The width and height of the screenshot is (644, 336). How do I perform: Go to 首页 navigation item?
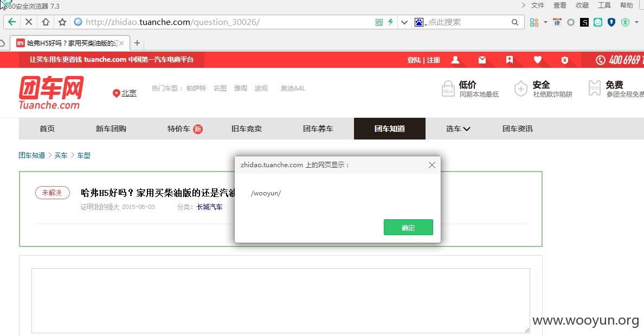pyautogui.click(x=47, y=129)
